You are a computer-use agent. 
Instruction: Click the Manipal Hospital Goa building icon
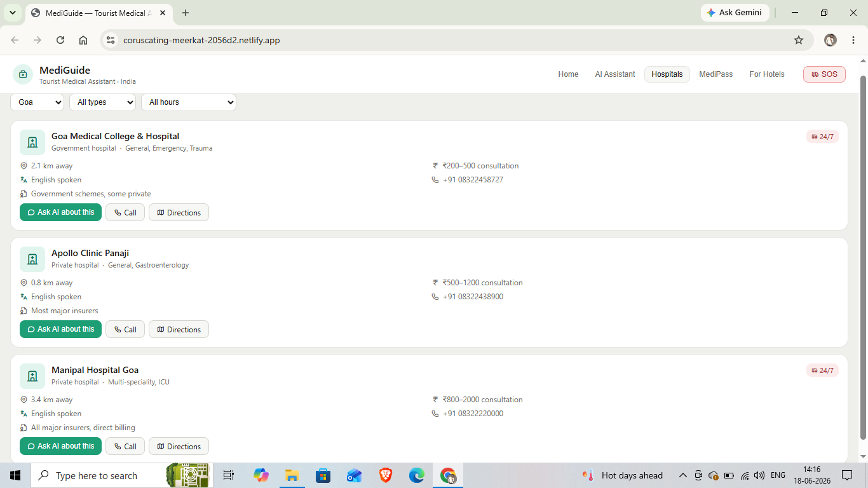click(x=32, y=376)
